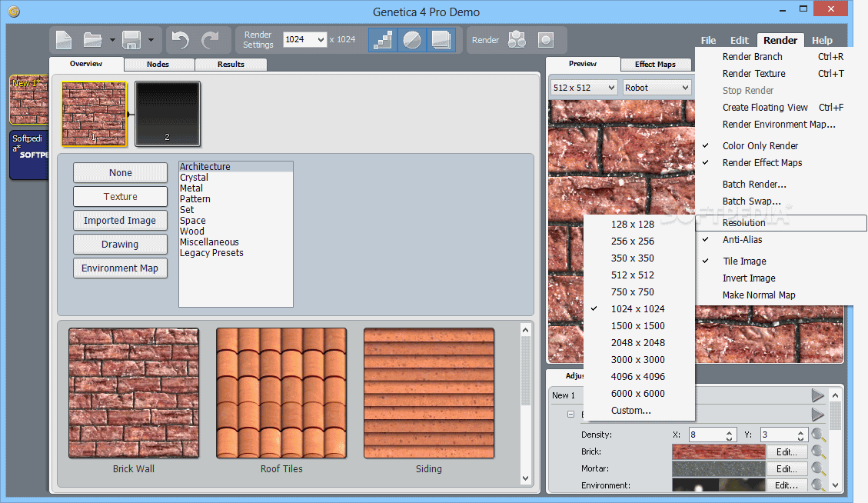Viewport: 868px width, 503px height.
Task: Open dropdown arrow next to Open icon
Action: click(112, 40)
